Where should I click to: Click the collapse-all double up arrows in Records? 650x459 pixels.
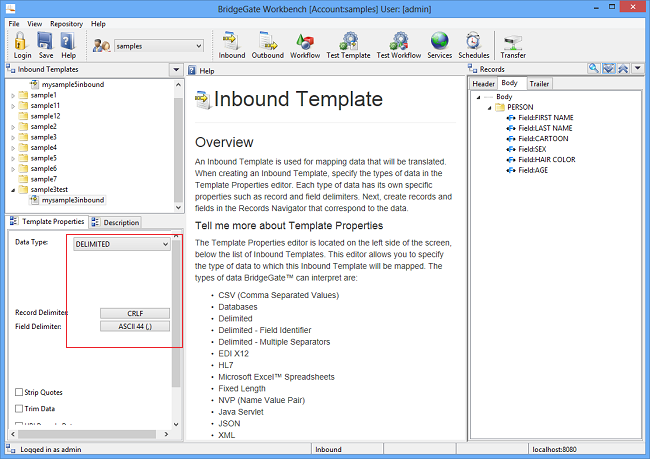(x=623, y=68)
